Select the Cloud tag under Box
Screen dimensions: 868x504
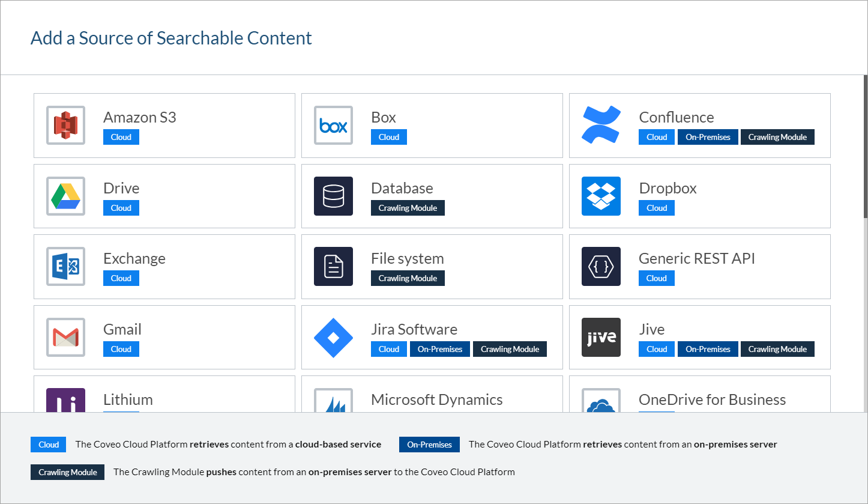pos(389,137)
